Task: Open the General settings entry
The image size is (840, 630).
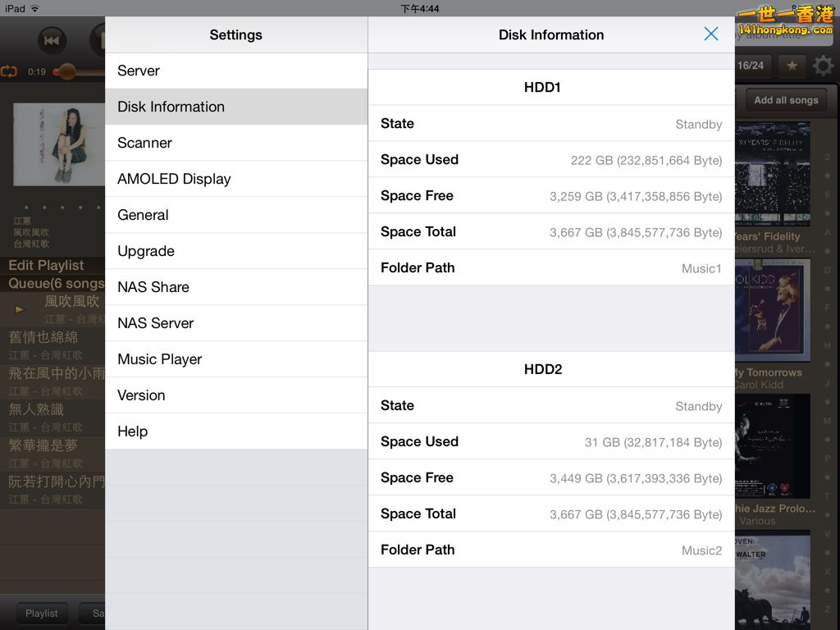Action: [236, 215]
